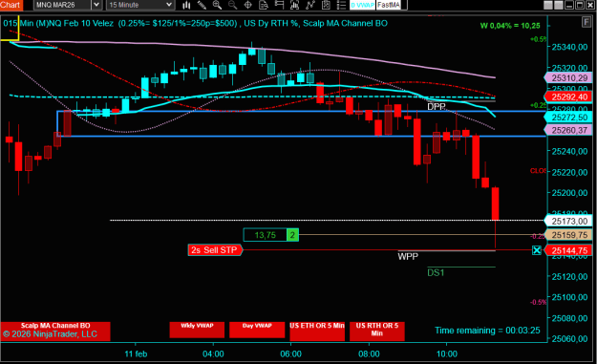Select the Chart tab
The image size is (597, 364).
(11, 5)
